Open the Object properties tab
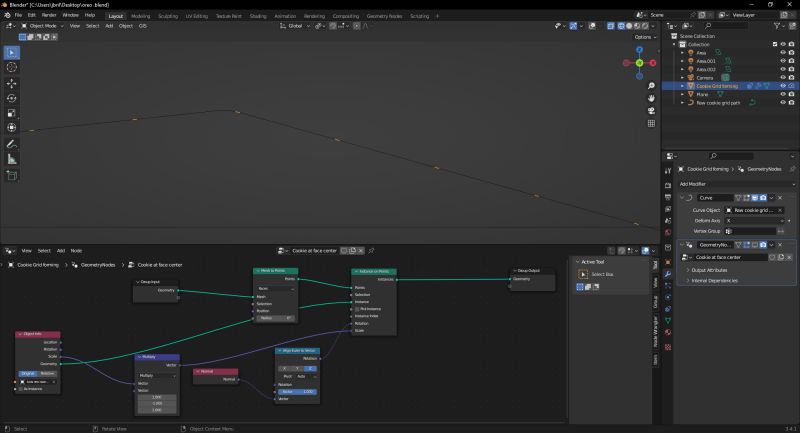 (x=668, y=262)
